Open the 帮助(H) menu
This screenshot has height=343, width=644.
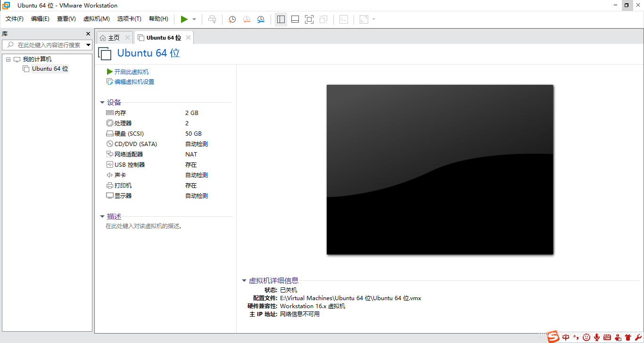(x=158, y=19)
